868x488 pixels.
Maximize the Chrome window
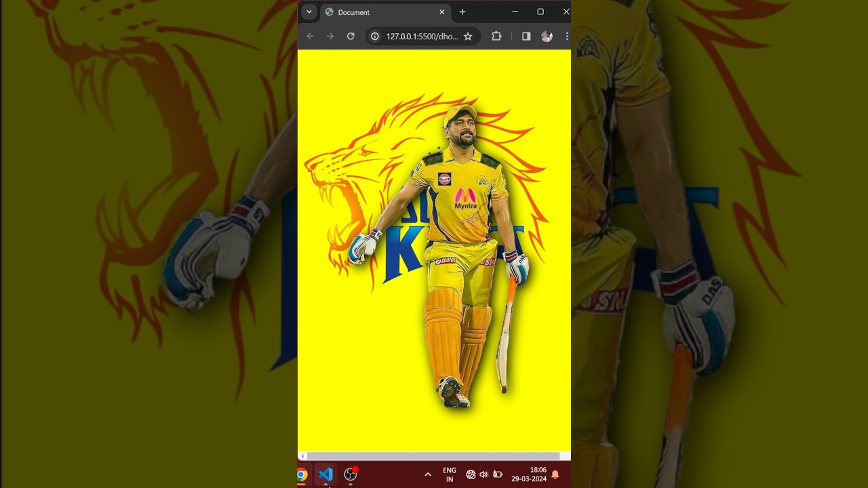point(540,12)
